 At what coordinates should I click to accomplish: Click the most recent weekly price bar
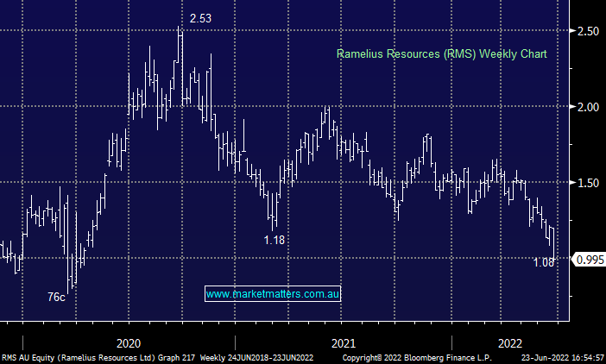click(x=553, y=240)
